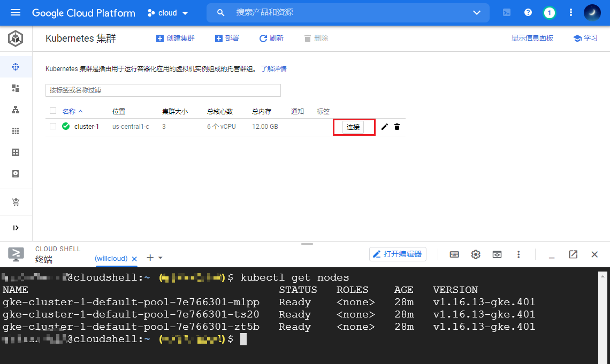Click 打开编辑器 open editor button
This screenshot has height=364, width=610.
coord(398,254)
